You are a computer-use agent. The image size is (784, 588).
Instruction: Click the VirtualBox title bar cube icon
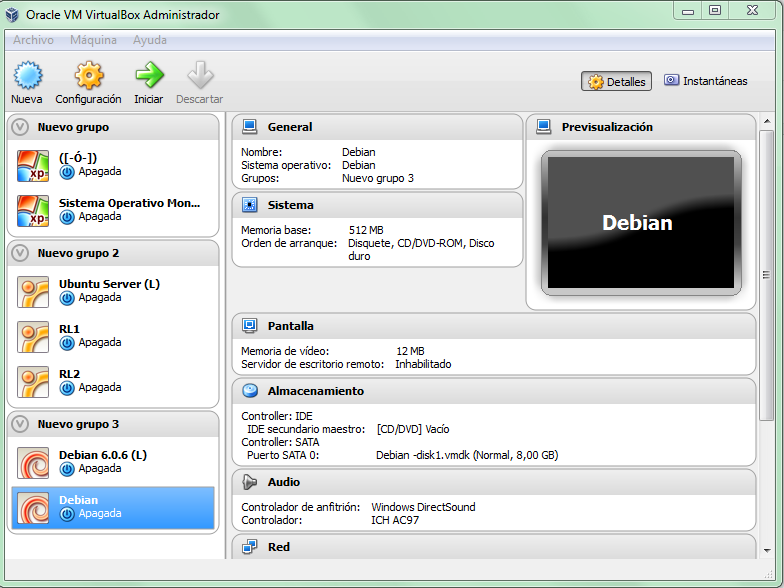(x=12, y=15)
